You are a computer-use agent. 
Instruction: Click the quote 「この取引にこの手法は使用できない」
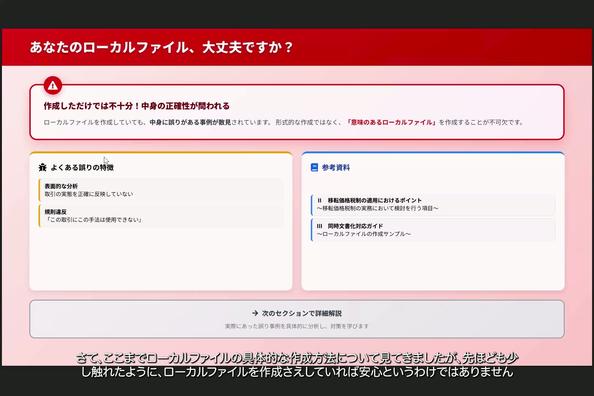tap(94, 220)
